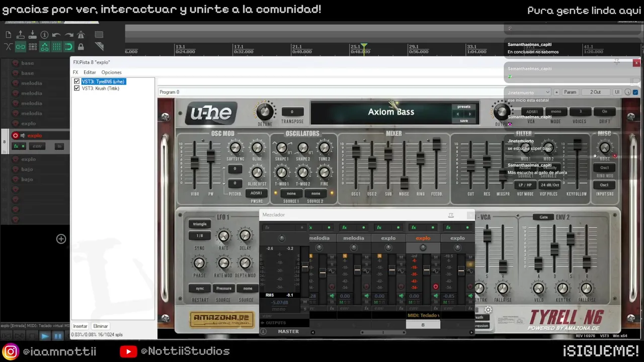Toggle the locking padlock icon
The image size is (644, 362).
(80, 47)
